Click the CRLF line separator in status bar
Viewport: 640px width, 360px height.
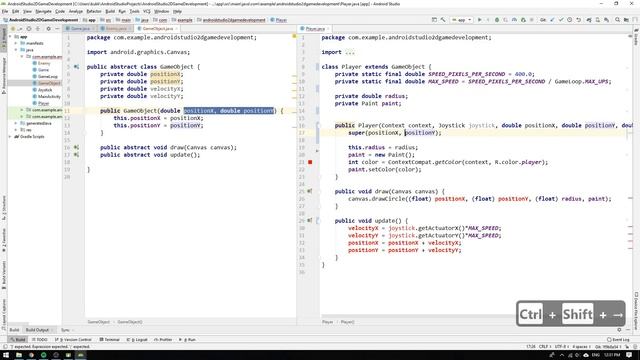[x=544, y=347]
